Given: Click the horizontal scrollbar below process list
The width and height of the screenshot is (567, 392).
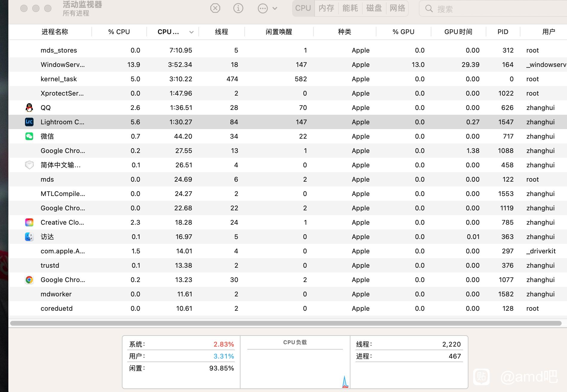Looking at the screenshot, I should pos(286,323).
